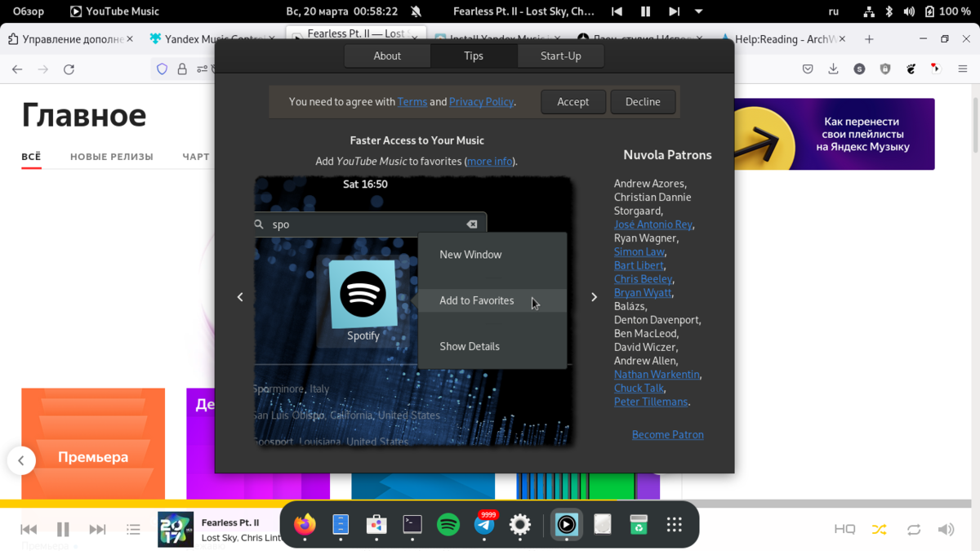Switch to the Tips tab

(474, 56)
